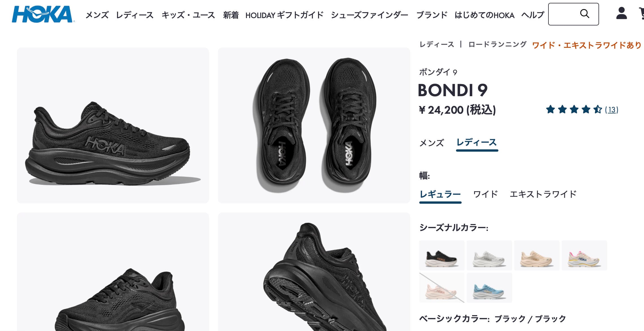644x331 pixels.
Task: Select the black with white sole swatch
Action: click(x=442, y=255)
